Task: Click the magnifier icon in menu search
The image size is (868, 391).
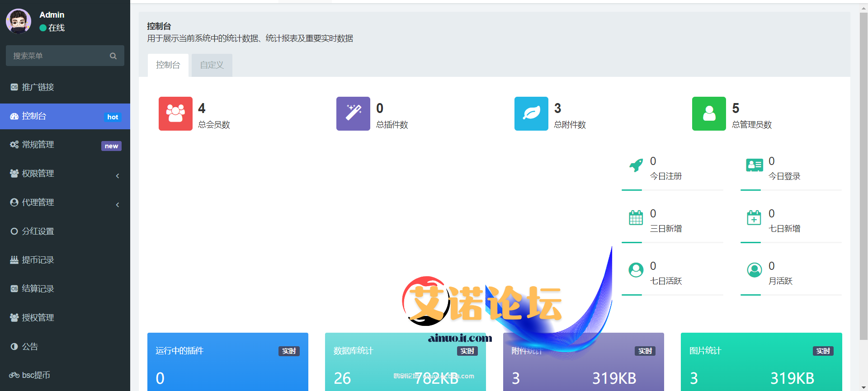Action: (113, 56)
